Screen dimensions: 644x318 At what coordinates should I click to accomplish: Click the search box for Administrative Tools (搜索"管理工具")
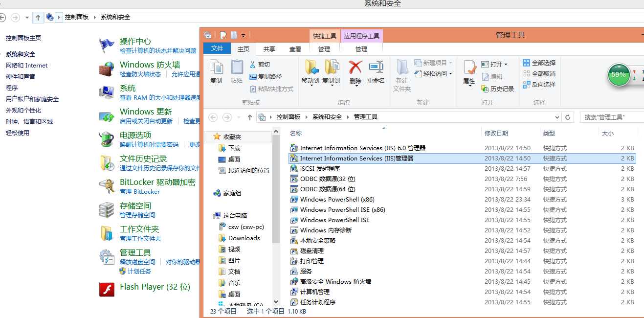tap(612, 117)
